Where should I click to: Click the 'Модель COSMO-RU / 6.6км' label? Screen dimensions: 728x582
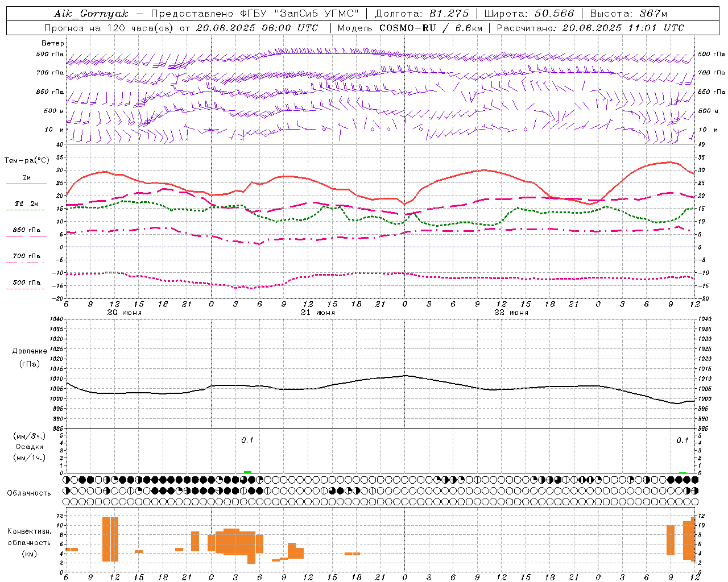pos(410,28)
